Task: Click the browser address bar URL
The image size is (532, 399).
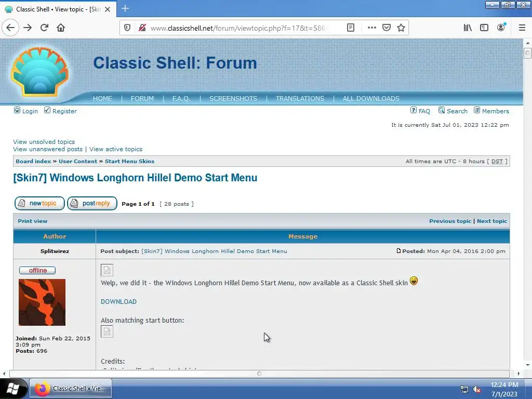Action: [237, 28]
